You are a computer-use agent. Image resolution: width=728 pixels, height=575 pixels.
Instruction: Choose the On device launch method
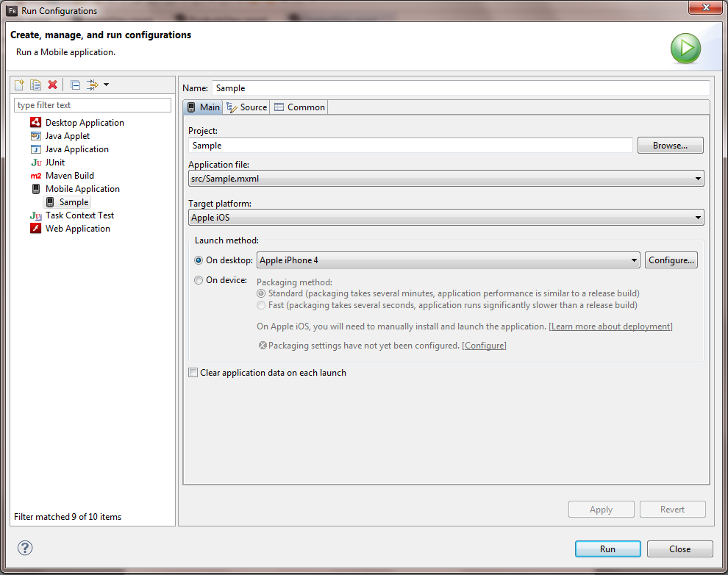(x=199, y=280)
